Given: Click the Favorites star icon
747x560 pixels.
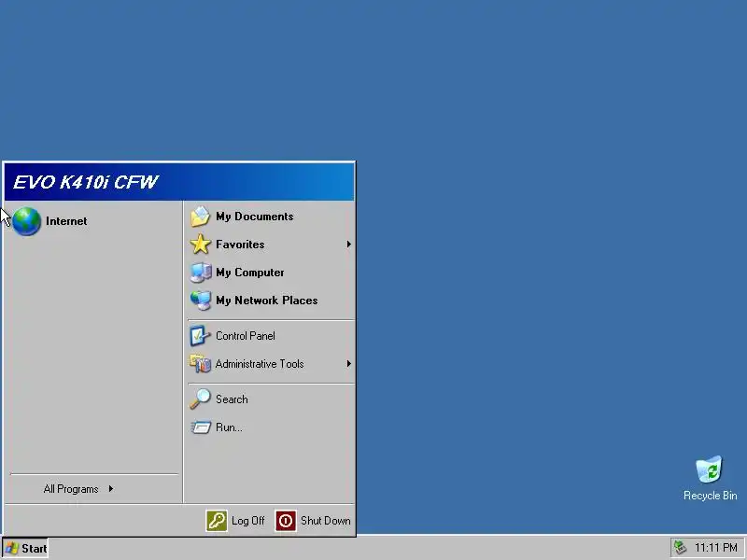Looking at the screenshot, I should [x=200, y=245].
